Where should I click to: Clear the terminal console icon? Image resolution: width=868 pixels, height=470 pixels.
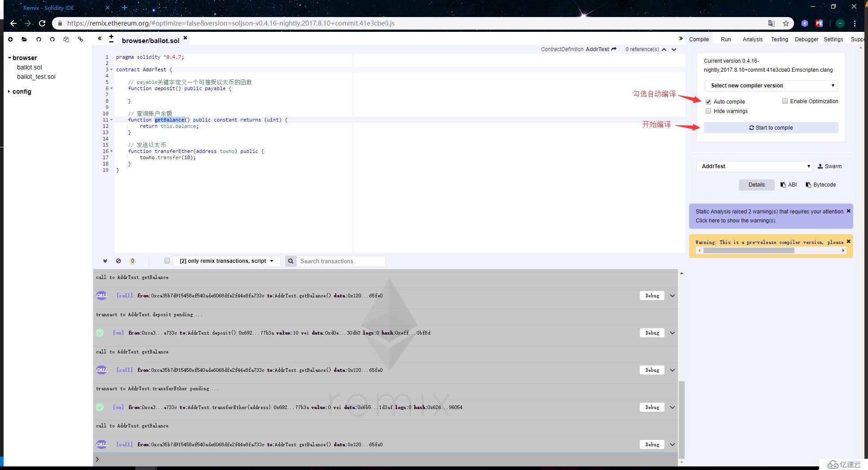tap(118, 261)
